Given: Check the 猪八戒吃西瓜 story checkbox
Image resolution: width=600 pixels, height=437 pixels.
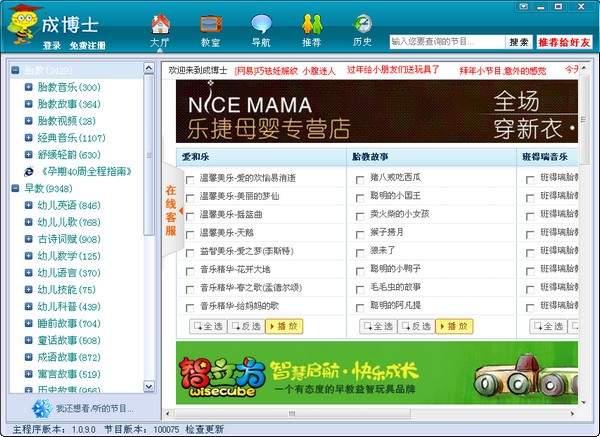Looking at the screenshot, I should point(360,179).
